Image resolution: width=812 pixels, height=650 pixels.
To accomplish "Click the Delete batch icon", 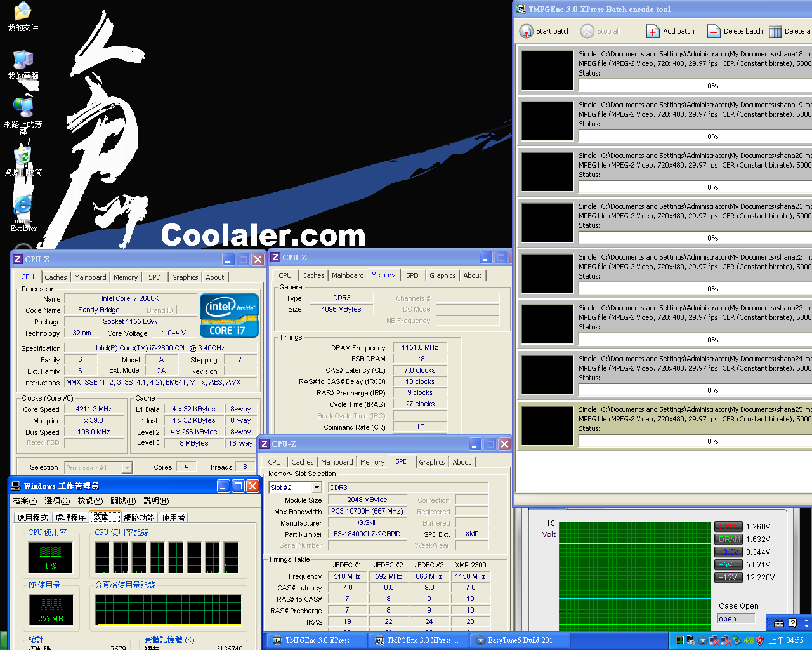I will point(714,31).
